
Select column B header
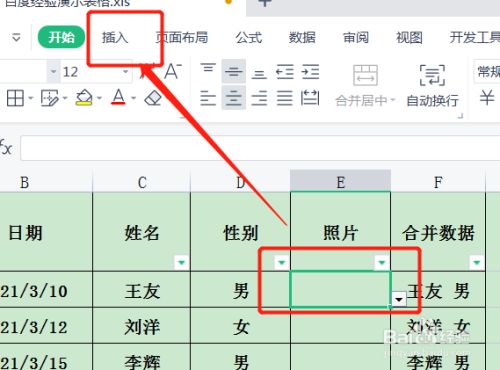(x=46, y=181)
